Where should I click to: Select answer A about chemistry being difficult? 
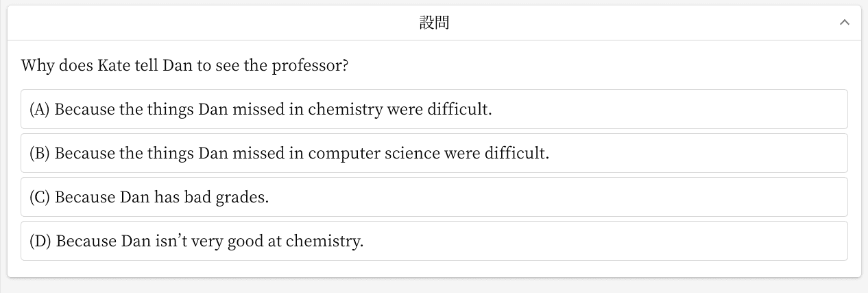pos(434,109)
